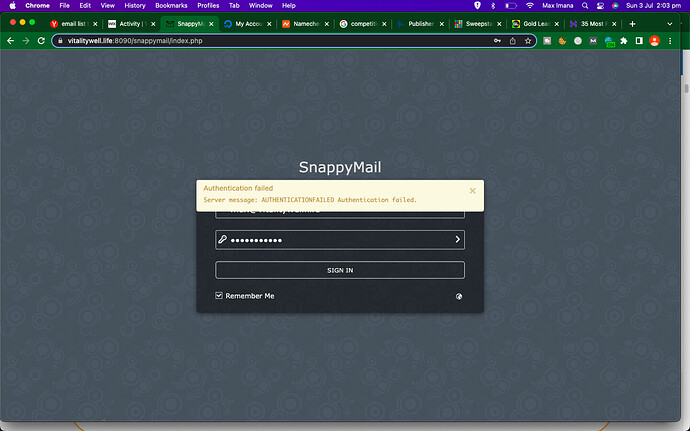The image size is (690, 431).
Task: Click the grey circle extension icon
Action: click(578, 41)
